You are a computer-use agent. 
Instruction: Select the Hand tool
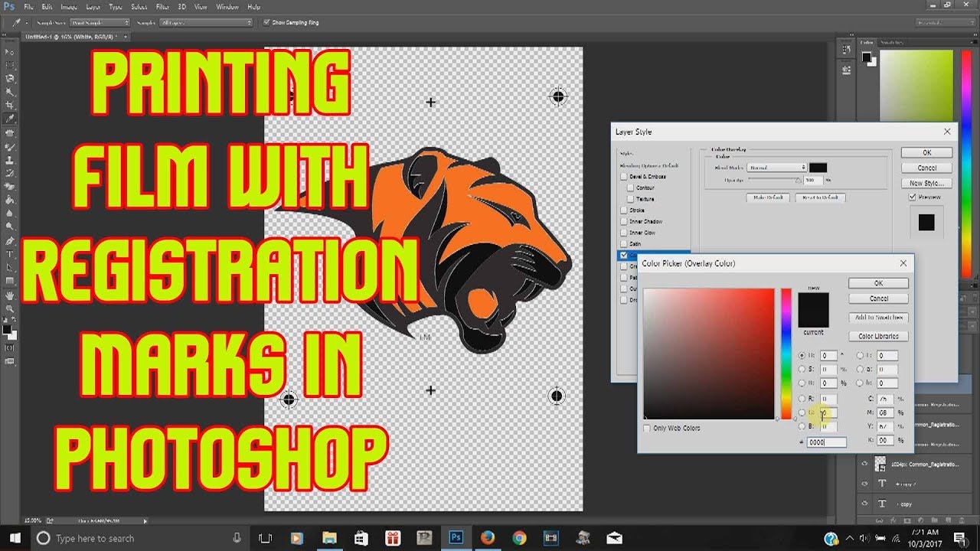[x=10, y=295]
